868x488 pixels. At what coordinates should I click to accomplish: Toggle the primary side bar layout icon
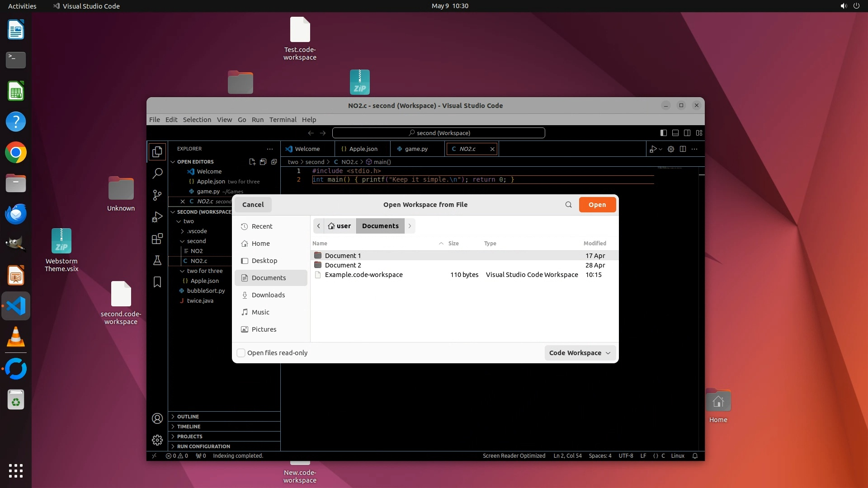point(663,133)
